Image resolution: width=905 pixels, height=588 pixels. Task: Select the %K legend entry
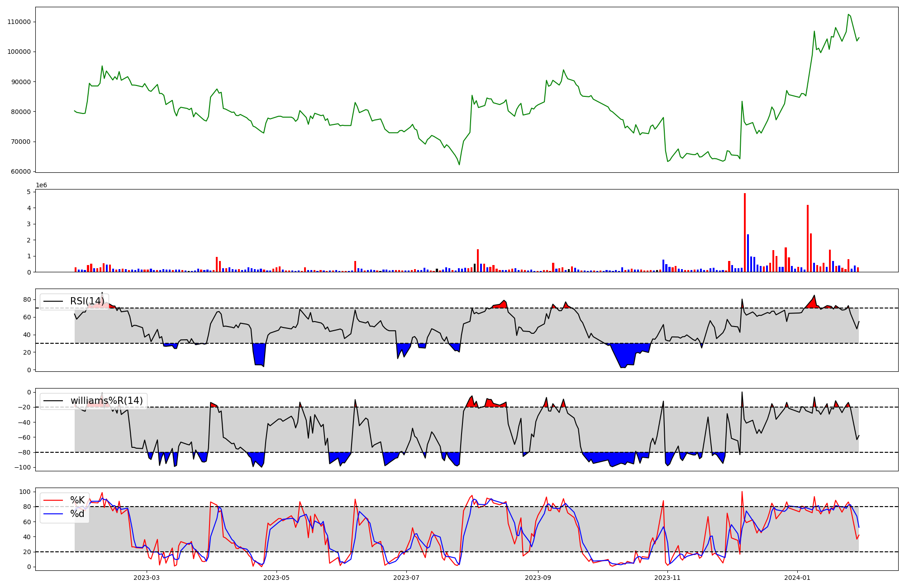77,500
